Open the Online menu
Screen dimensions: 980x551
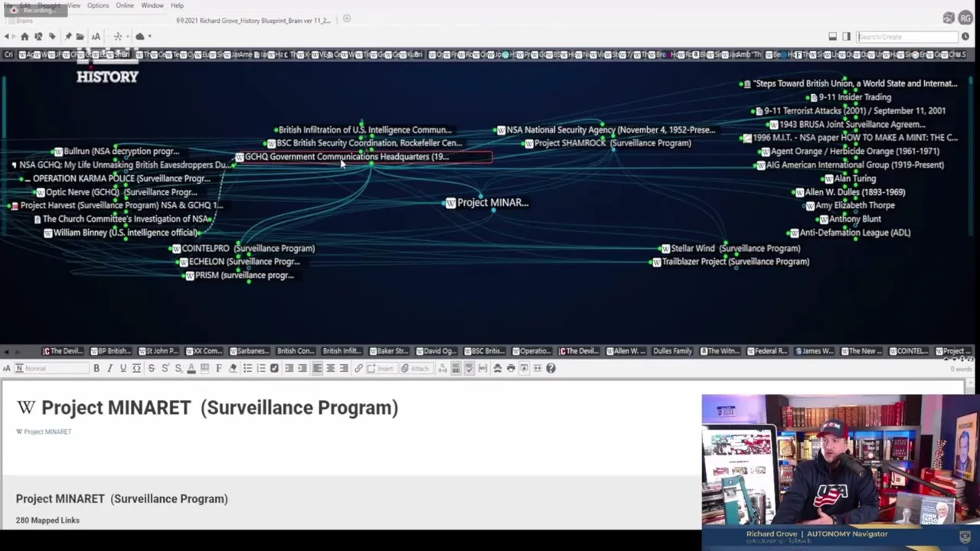[125, 5]
